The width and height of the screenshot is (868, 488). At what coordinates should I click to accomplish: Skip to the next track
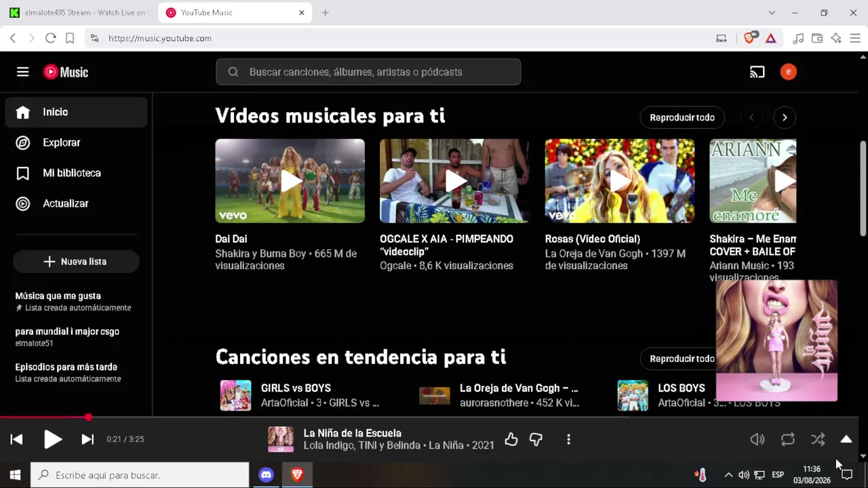click(x=87, y=439)
